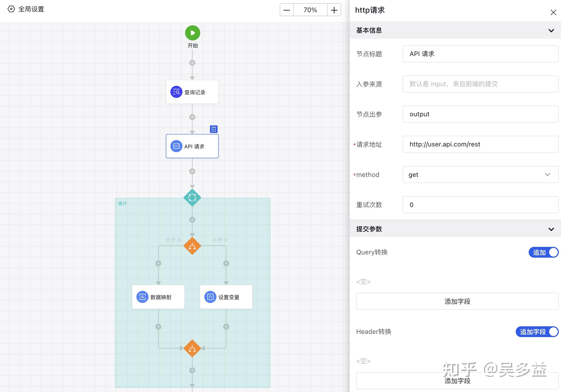Select the 查询记录 query node icon
Image resolution: width=561 pixels, height=392 pixels.
pyautogui.click(x=176, y=92)
